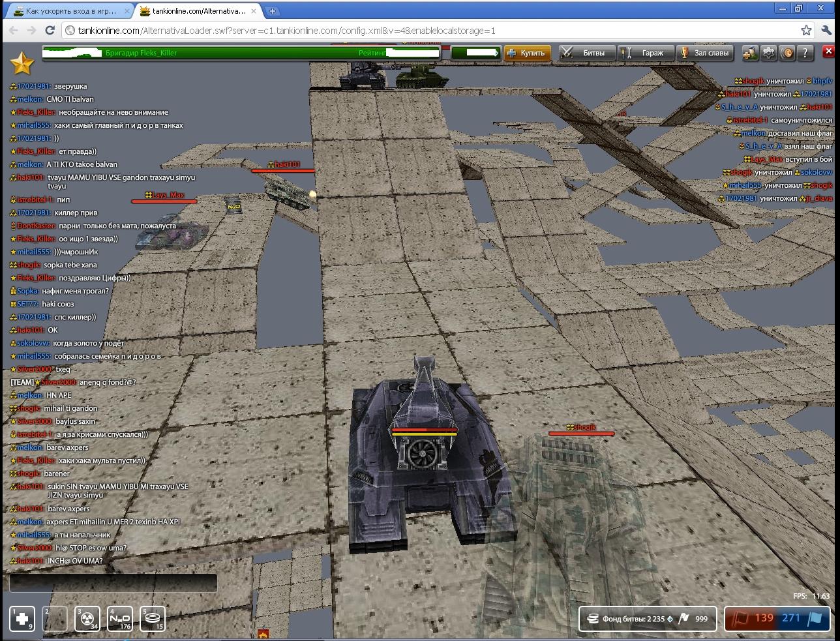
Task: Toggle the game sound icon
Action: point(787,53)
